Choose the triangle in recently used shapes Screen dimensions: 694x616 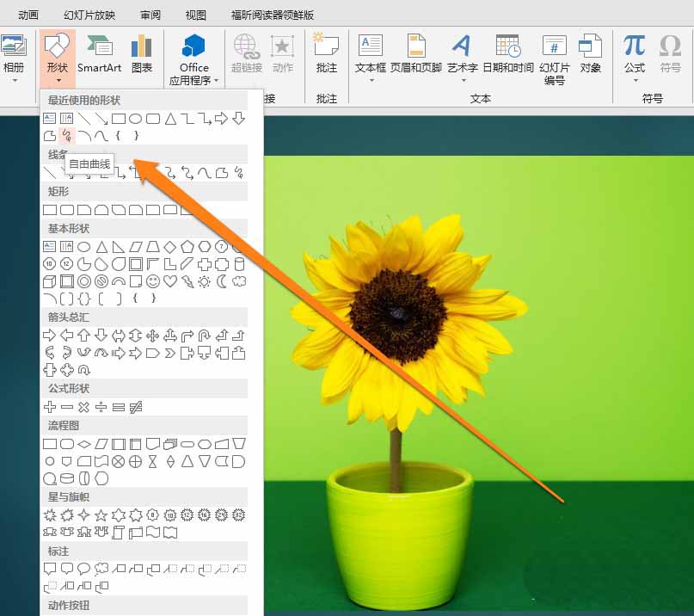[x=170, y=119]
